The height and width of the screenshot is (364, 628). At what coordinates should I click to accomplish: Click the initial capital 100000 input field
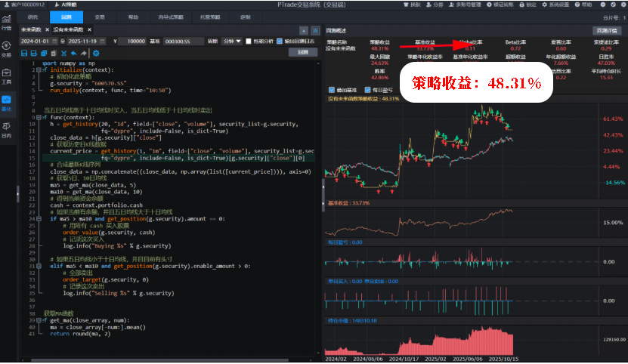tap(136, 41)
